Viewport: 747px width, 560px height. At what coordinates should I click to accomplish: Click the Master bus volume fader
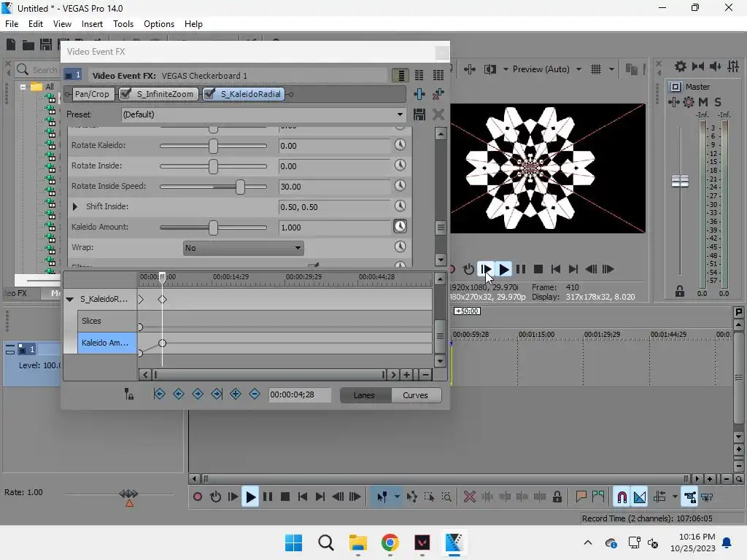[680, 181]
